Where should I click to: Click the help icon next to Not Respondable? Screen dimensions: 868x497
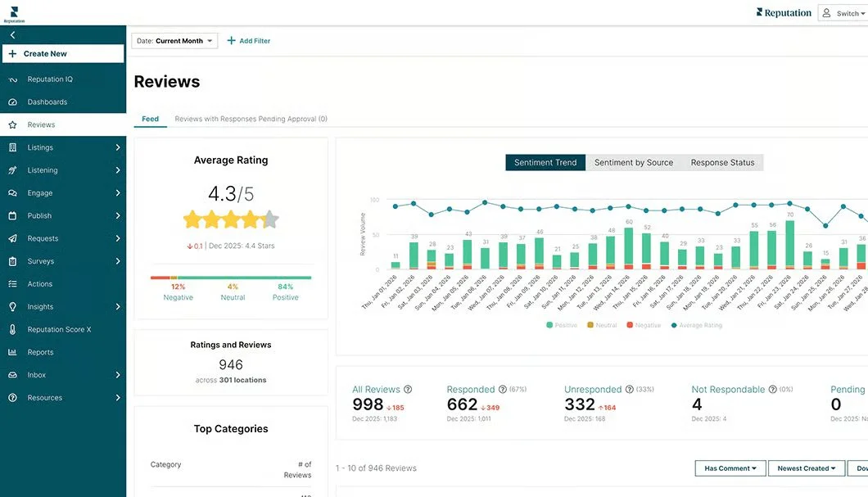[x=773, y=389]
